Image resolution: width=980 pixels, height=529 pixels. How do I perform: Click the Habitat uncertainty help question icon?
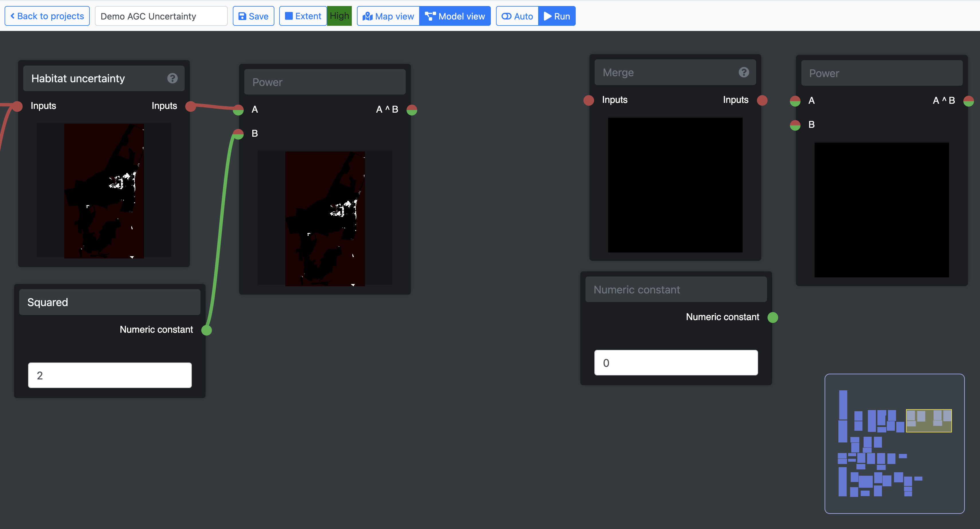point(172,78)
